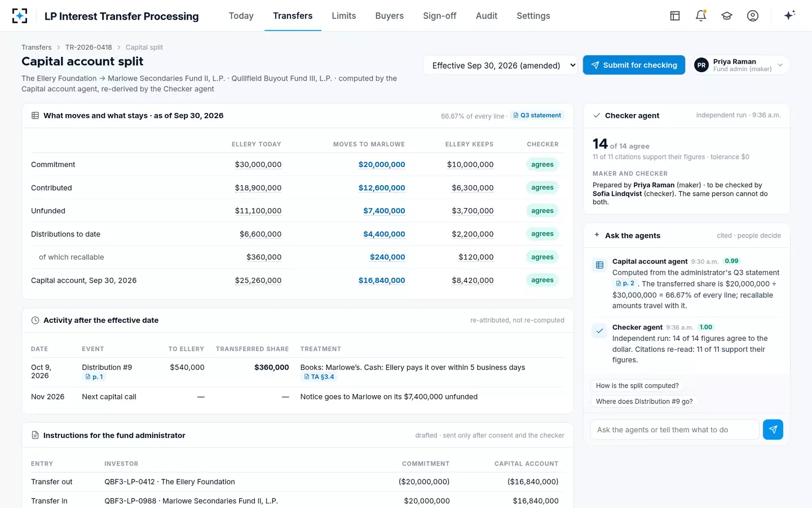Send message with paper plane button

tap(773, 430)
